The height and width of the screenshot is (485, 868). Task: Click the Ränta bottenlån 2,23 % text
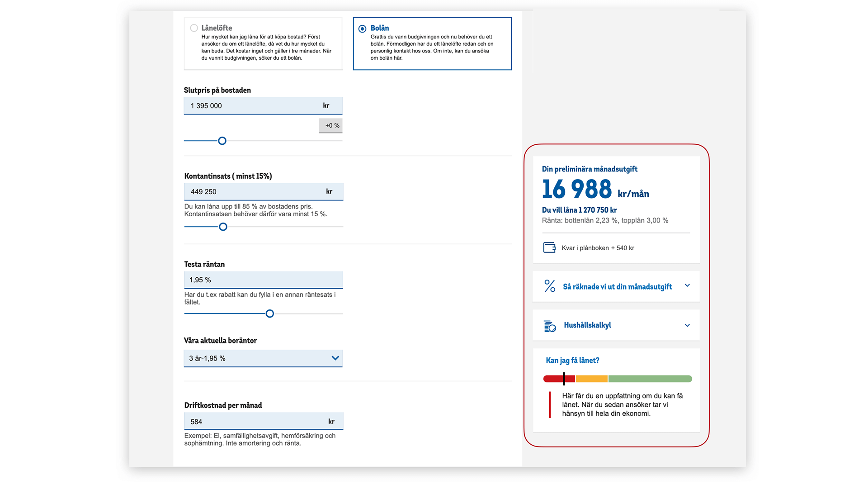click(605, 221)
